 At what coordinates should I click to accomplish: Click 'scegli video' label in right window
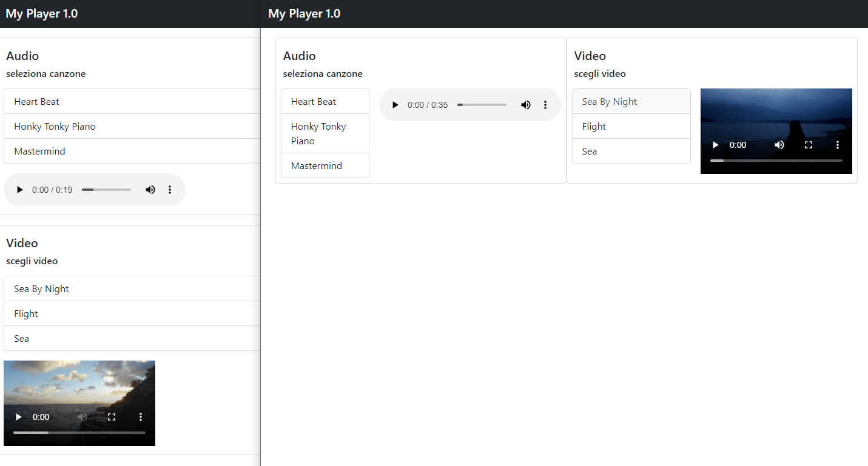click(600, 74)
